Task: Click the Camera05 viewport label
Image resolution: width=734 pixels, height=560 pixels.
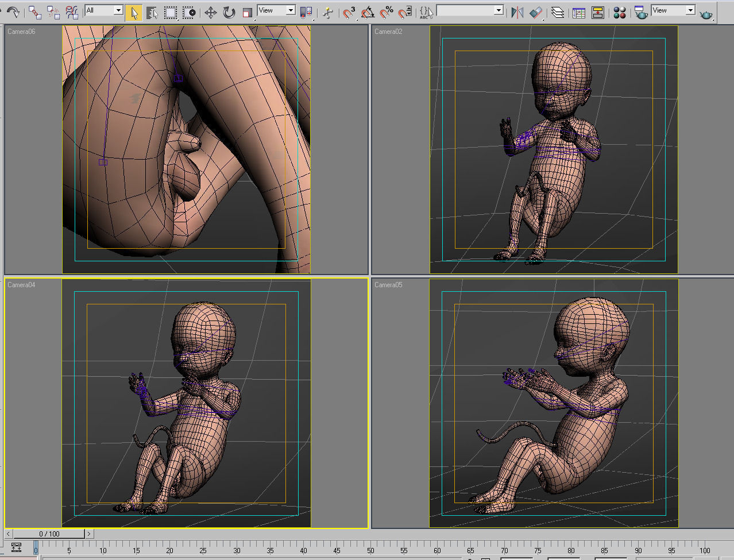Action: [x=388, y=285]
